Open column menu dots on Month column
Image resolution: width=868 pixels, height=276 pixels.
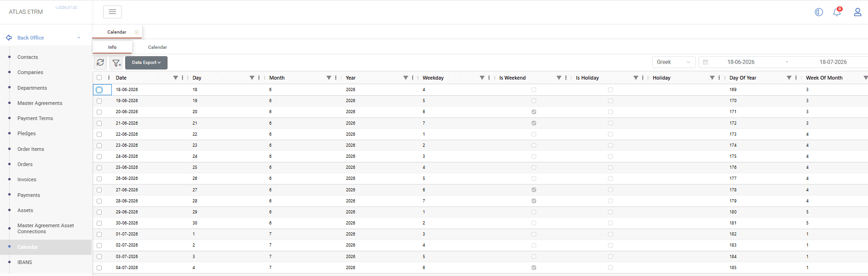[336, 78]
